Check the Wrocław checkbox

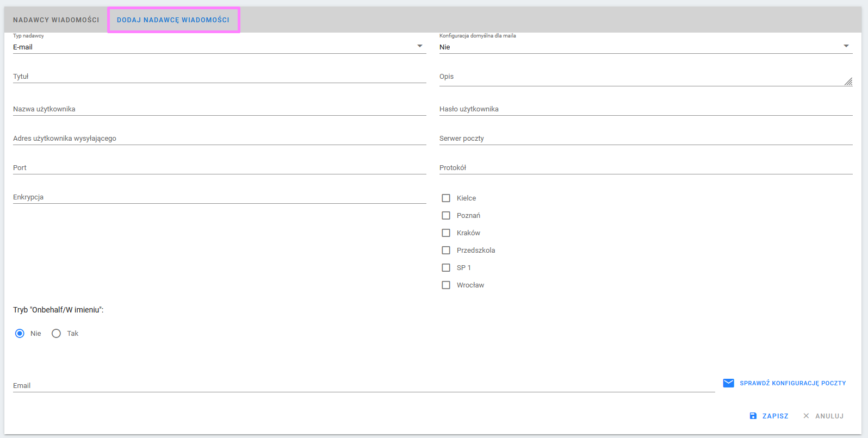pyautogui.click(x=446, y=285)
